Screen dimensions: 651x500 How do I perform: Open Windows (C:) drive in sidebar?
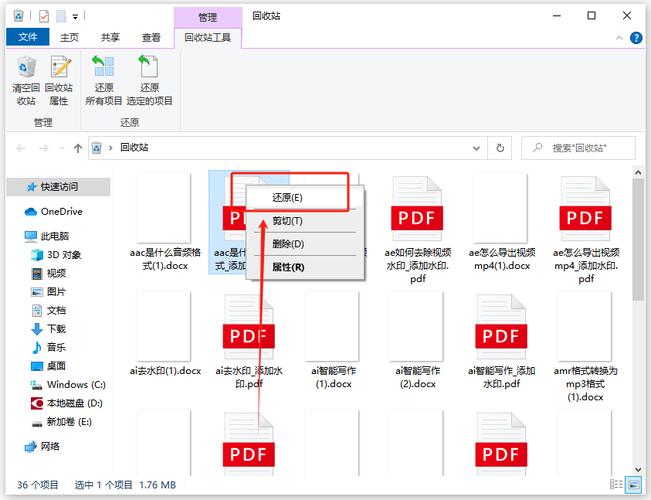point(75,385)
